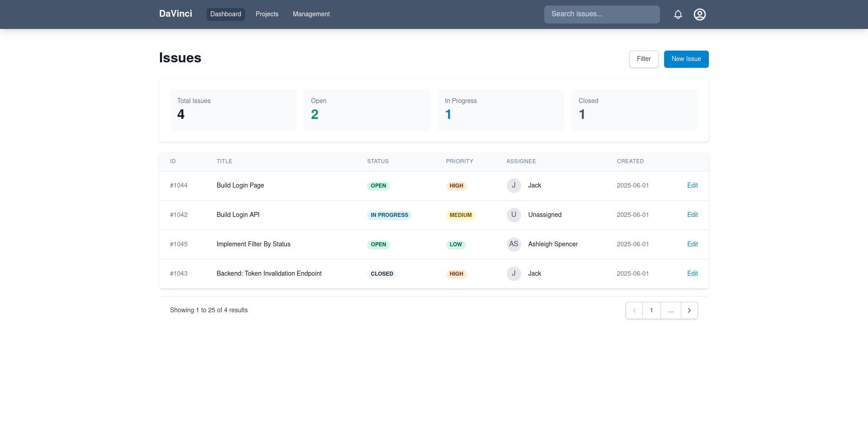The width and height of the screenshot is (868, 442).
Task: Click the DaVinci logo
Action: [x=175, y=14]
